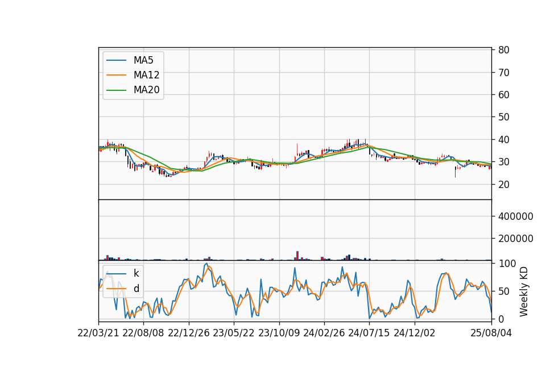Click the d legend label in KD panel
Image resolution: width=546 pixels, height=392 pixels.
click(x=136, y=289)
